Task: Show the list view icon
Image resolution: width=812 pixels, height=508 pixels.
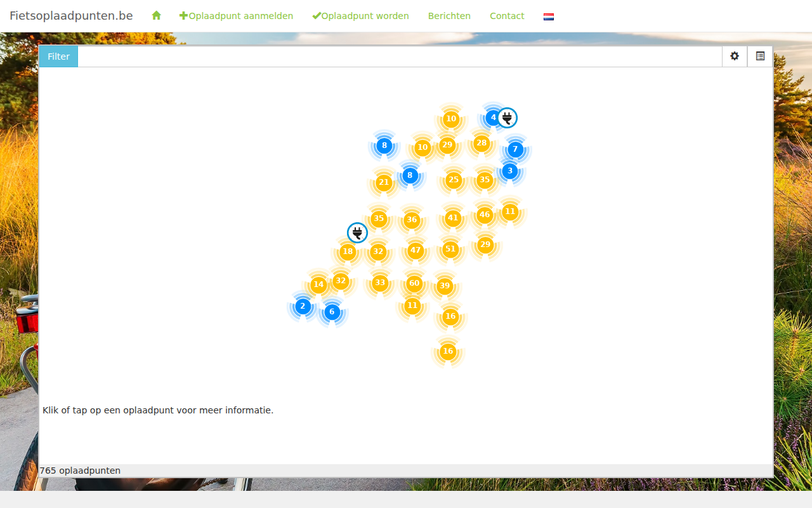Action: [x=760, y=56]
